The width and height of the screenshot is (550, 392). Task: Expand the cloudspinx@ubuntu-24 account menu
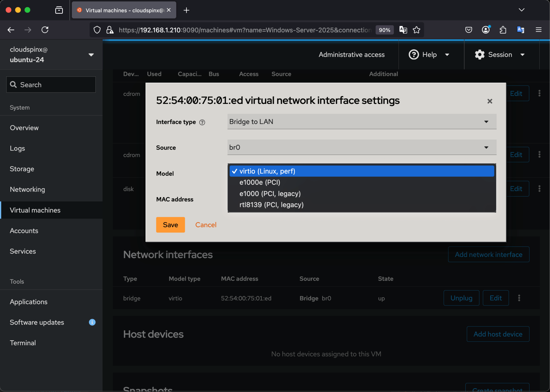(x=91, y=55)
